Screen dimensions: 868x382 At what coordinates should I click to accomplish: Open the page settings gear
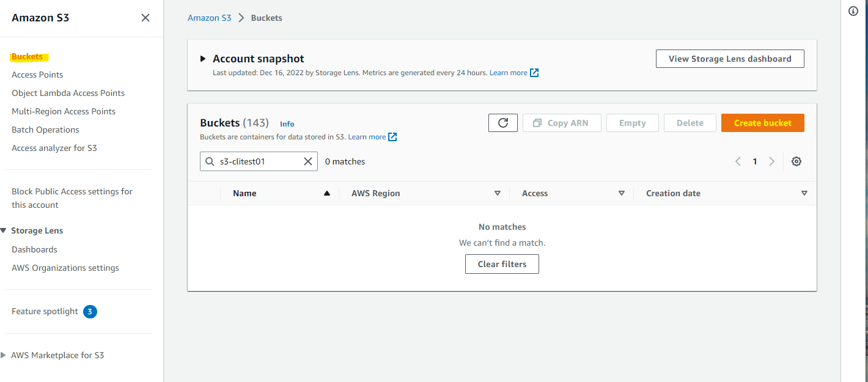[x=796, y=161]
